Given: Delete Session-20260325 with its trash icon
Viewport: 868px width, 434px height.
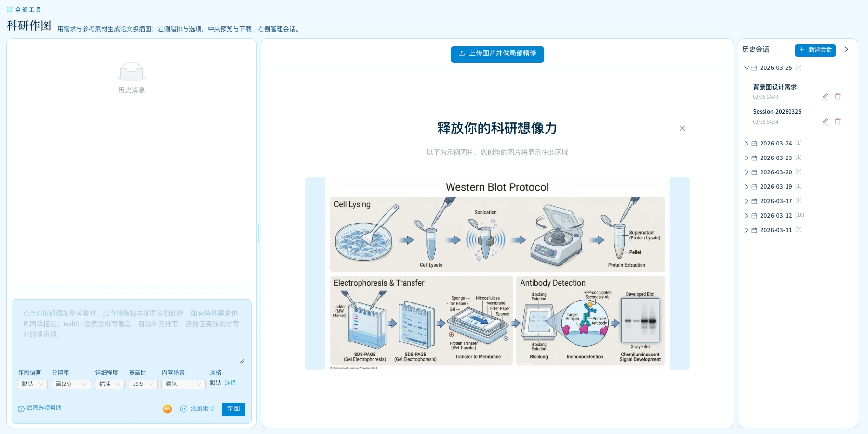Looking at the screenshot, I should pyautogui.click(x=838, y=121).
